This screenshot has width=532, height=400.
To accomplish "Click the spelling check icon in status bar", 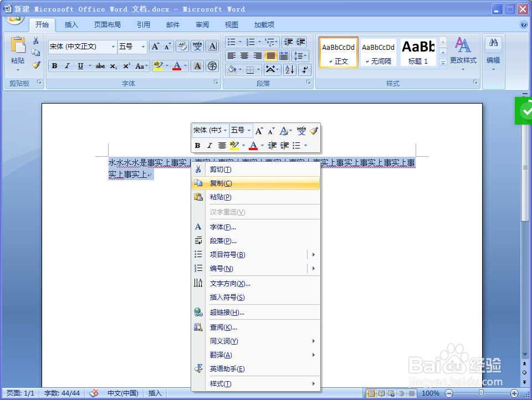I will coord(94,393).
